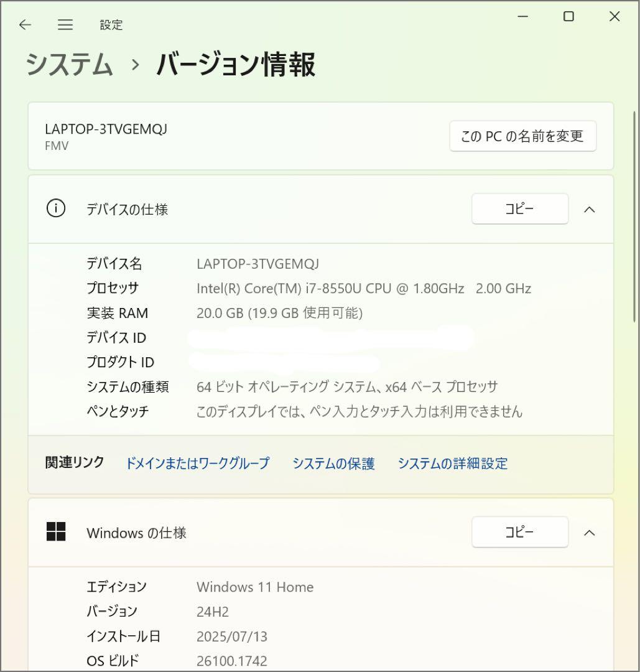This screenshot has width=640, height=672.
Task: Collapse the デバイスの仕様 section
Action: [x=589, y=209]
